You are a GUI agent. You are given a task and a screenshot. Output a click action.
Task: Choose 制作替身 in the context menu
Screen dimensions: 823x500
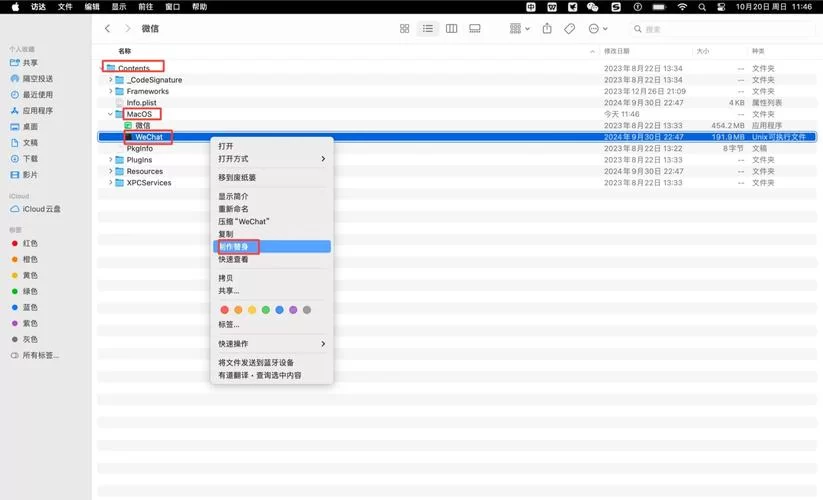(x=272, y=247)
